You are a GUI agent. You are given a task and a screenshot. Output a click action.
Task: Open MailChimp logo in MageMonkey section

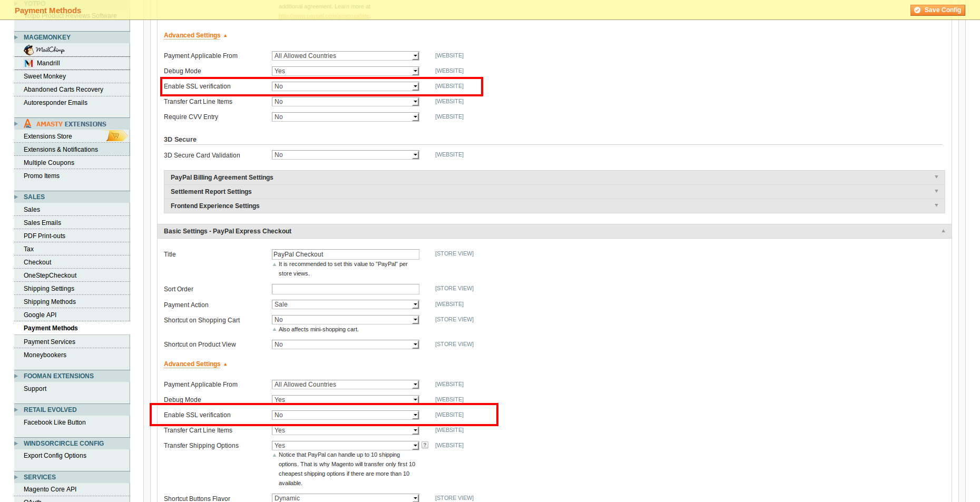(44, 50)
